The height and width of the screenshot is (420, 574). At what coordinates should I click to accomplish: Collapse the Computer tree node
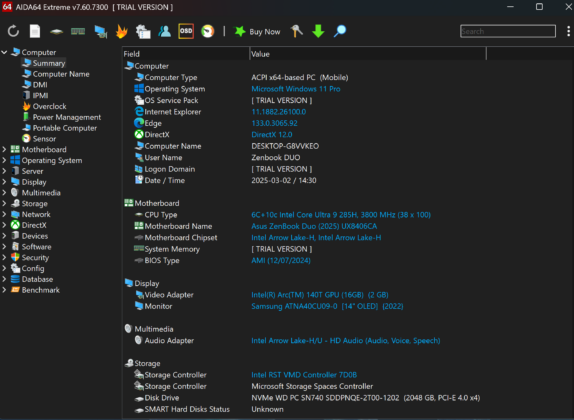(4, 52)
